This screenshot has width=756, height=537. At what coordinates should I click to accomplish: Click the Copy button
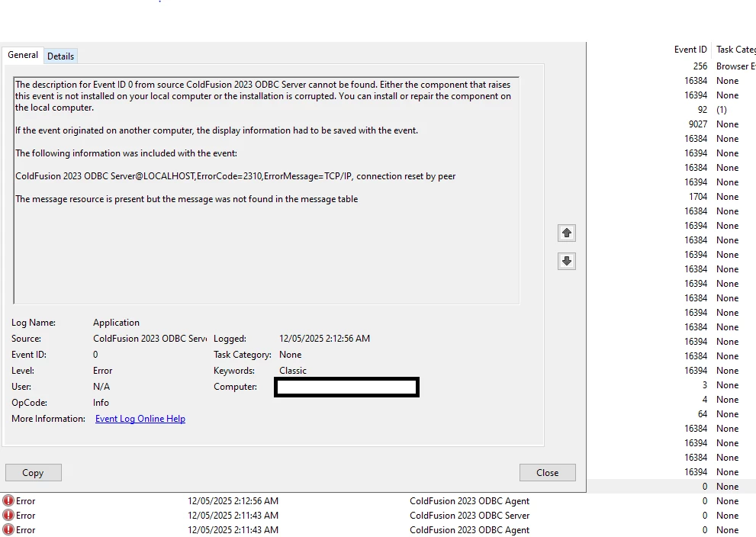pos(34,472)
